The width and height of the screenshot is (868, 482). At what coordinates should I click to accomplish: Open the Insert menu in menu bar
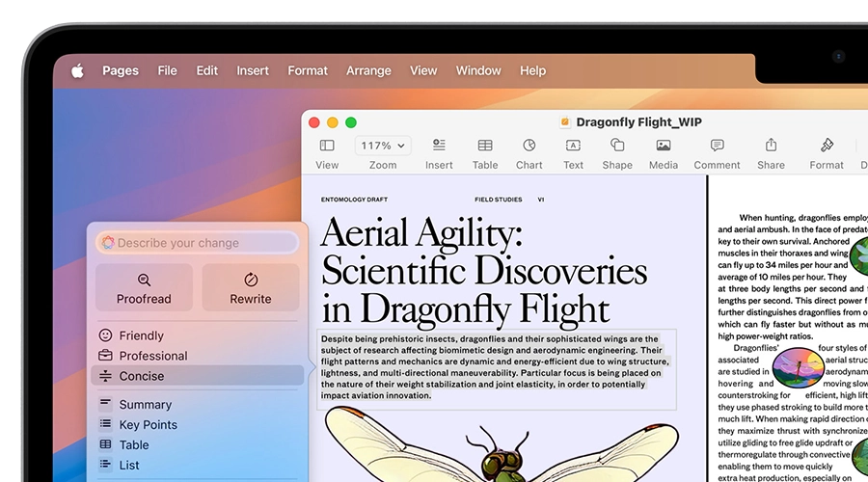(x=253, y=70)
